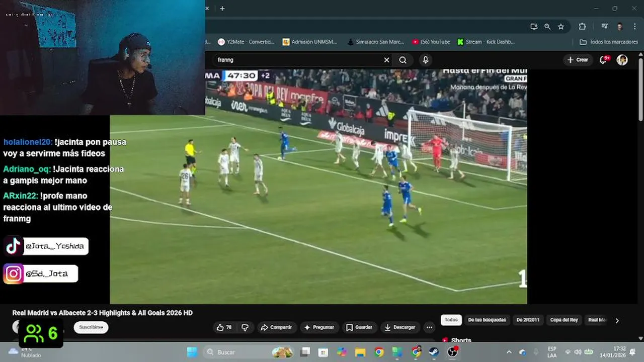Open the (56) YouTube bookmark
The height and width of the screenshot is (362, 644).
pos(431,42)
